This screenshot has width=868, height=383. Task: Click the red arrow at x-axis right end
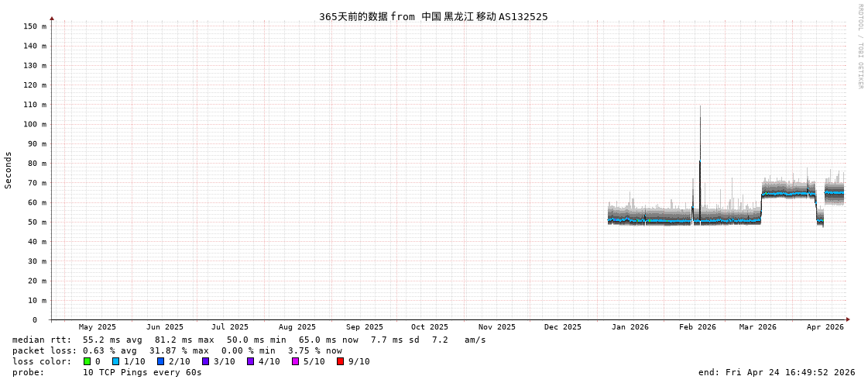tap(848, 319)
